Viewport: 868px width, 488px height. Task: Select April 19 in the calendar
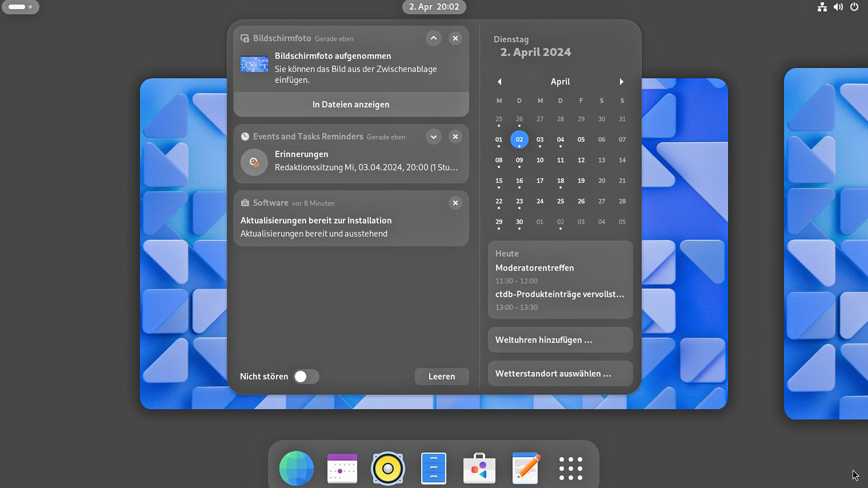[581, 181]
